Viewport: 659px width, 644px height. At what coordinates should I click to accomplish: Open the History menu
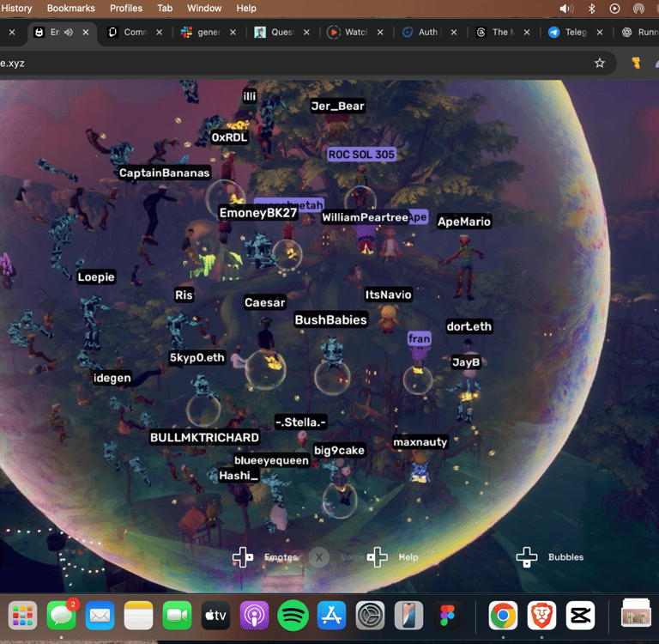click(x=16, y=8)
